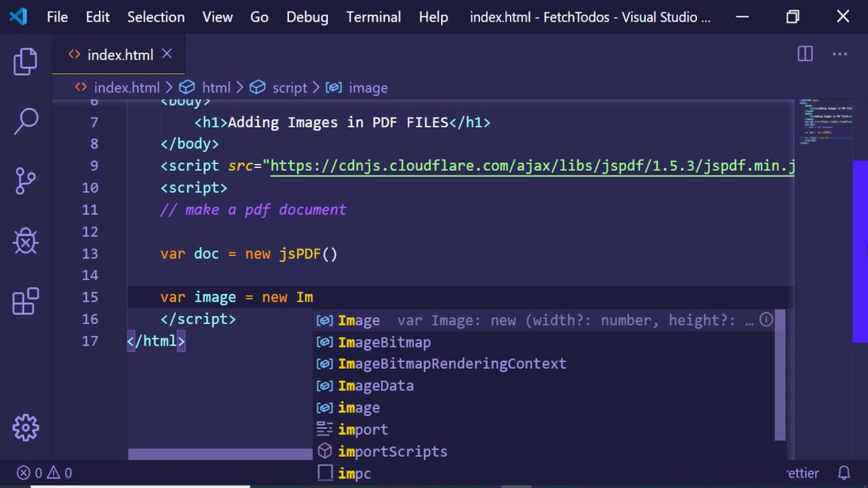Click the Split Editor icon

805,54
